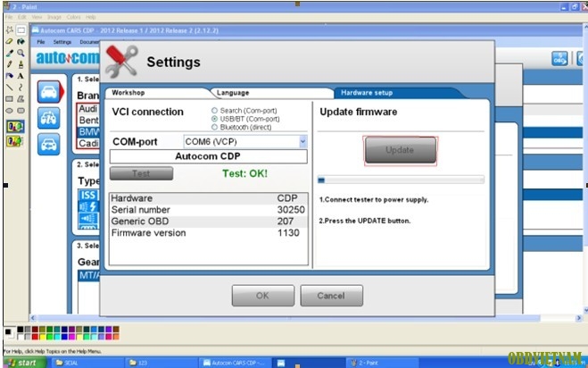This screenshot has width=588, height=368.
Task: Click Paint horizontal scrollbar left arrow
Action: pyautogui.click(x=33, y=318)
